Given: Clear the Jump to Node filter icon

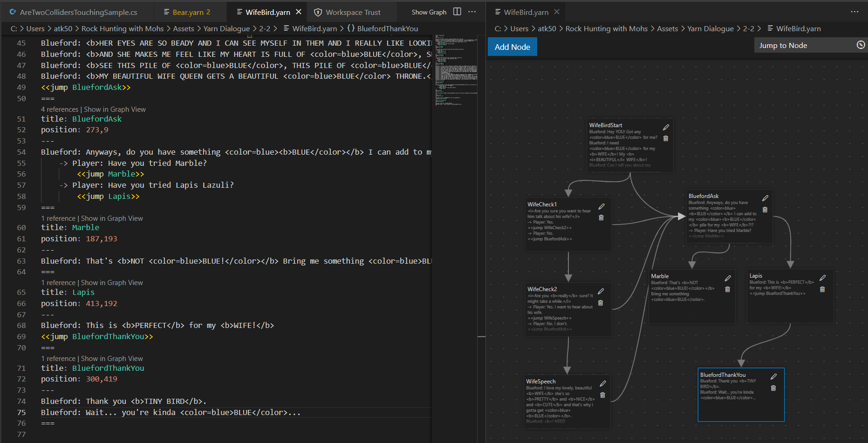Looking at the screenshot, I should (x=860, y=45).
